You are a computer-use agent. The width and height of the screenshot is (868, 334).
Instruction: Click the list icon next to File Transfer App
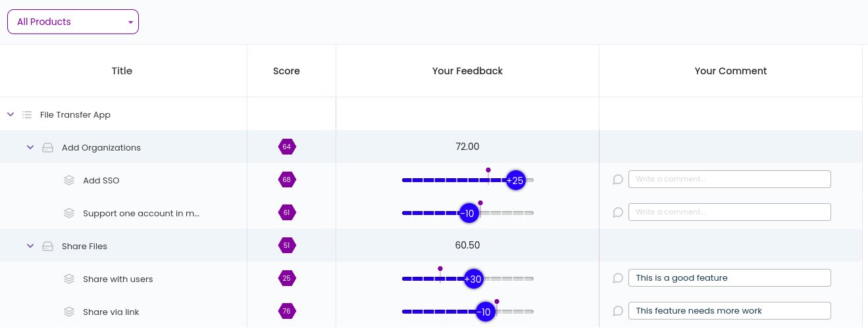coord(27,114)
